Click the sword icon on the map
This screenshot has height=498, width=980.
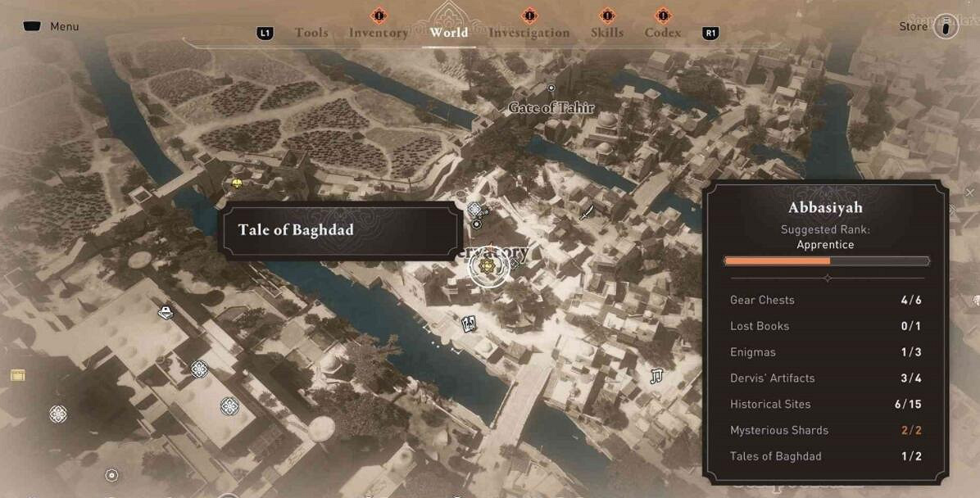pos(586,212)
